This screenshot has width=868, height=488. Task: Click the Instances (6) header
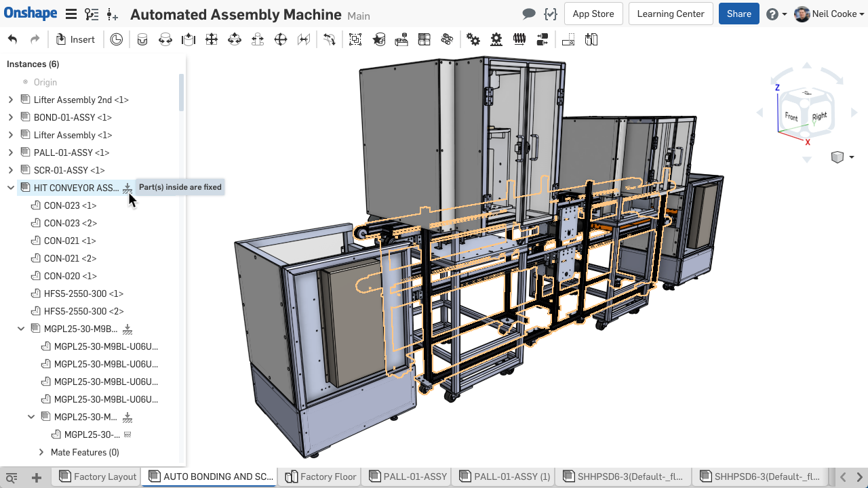click(x=33, y=64)
